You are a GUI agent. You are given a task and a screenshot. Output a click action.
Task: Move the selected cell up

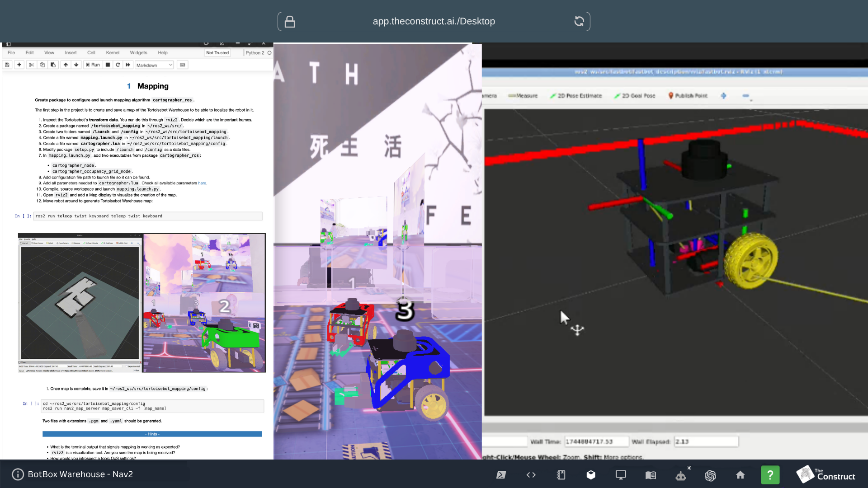click(66, 65)
